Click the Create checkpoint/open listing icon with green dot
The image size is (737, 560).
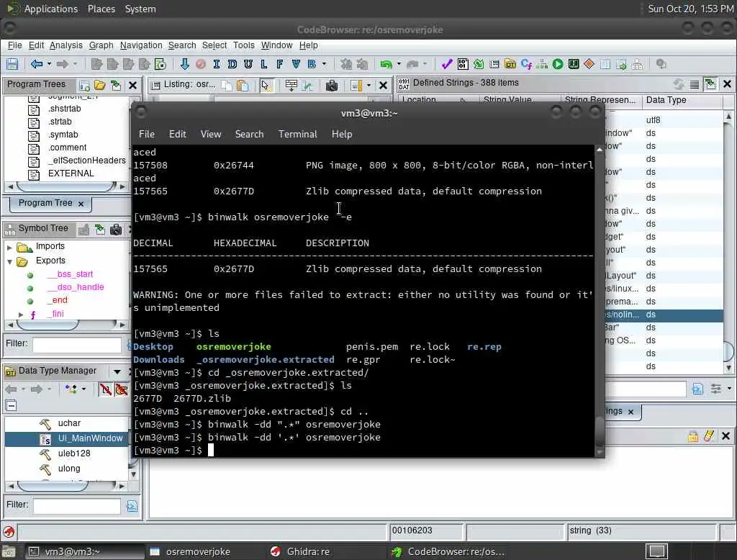point(160,64)
